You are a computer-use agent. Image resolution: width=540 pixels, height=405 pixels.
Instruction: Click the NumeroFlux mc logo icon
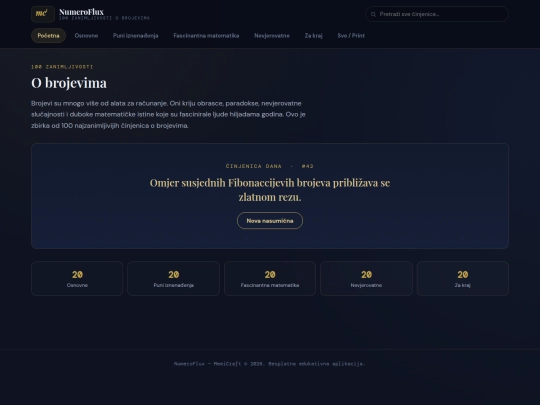(x=43, y=14)
